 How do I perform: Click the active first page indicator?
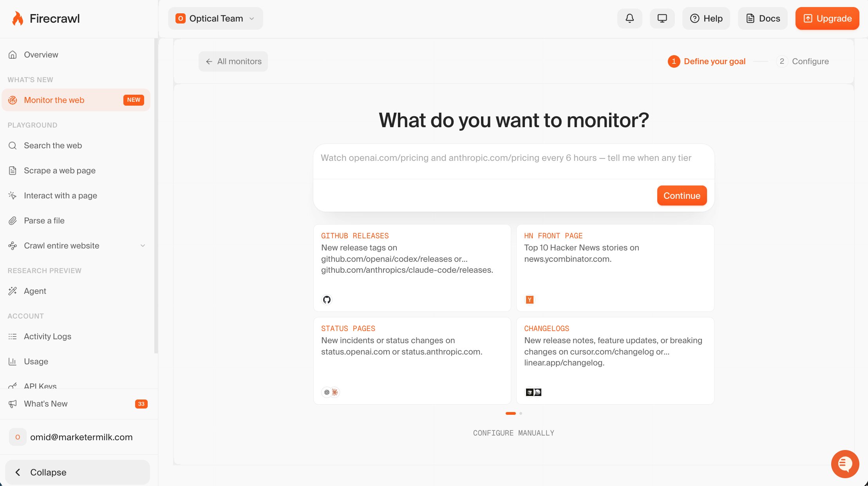point(511,413)
